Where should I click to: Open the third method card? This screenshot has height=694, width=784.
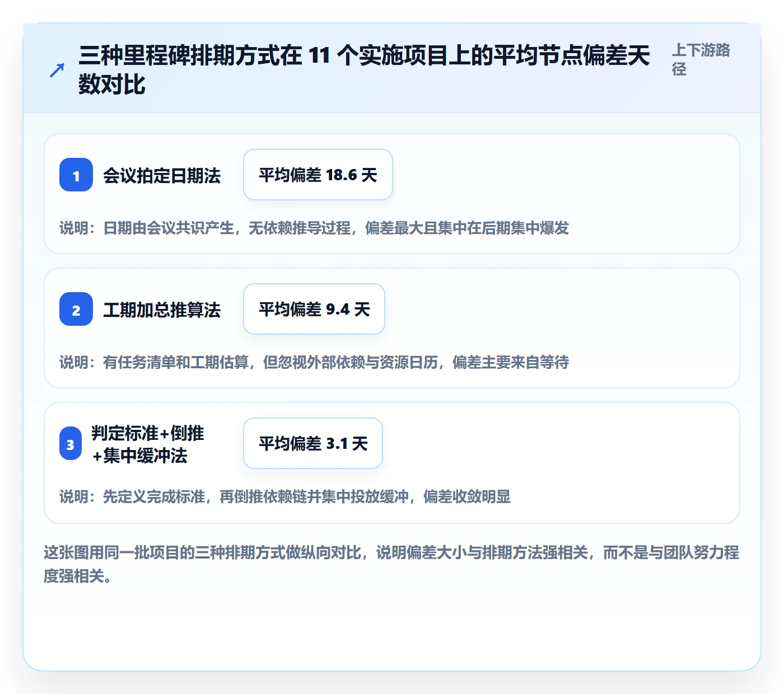click(x=392, y=463)
